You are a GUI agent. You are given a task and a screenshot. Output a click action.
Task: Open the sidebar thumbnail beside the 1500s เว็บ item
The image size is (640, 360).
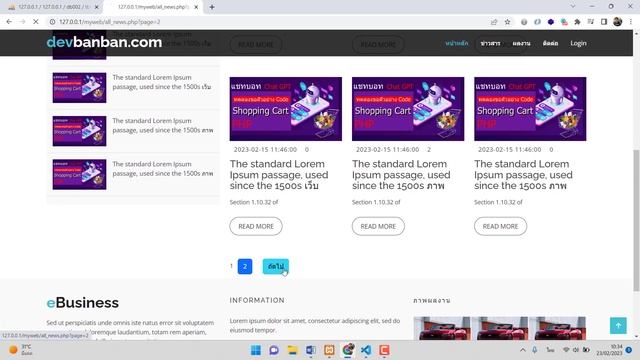(x=79, y=88)
